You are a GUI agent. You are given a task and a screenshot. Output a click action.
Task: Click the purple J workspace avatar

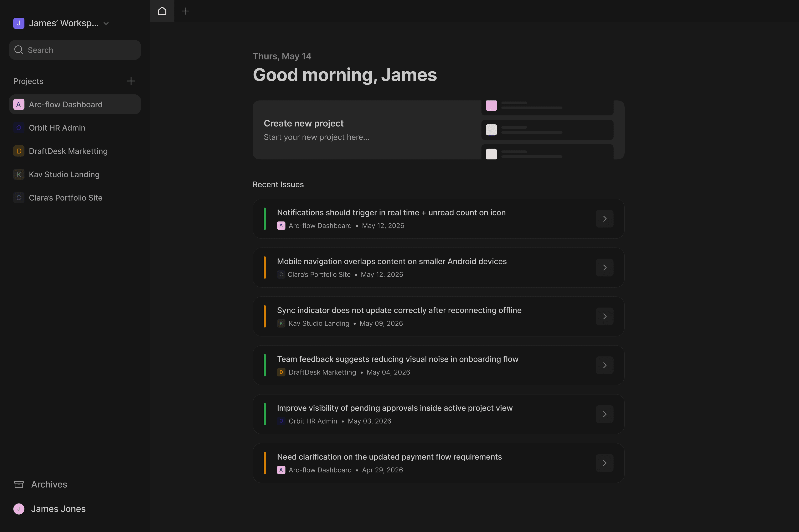point(19,23)
